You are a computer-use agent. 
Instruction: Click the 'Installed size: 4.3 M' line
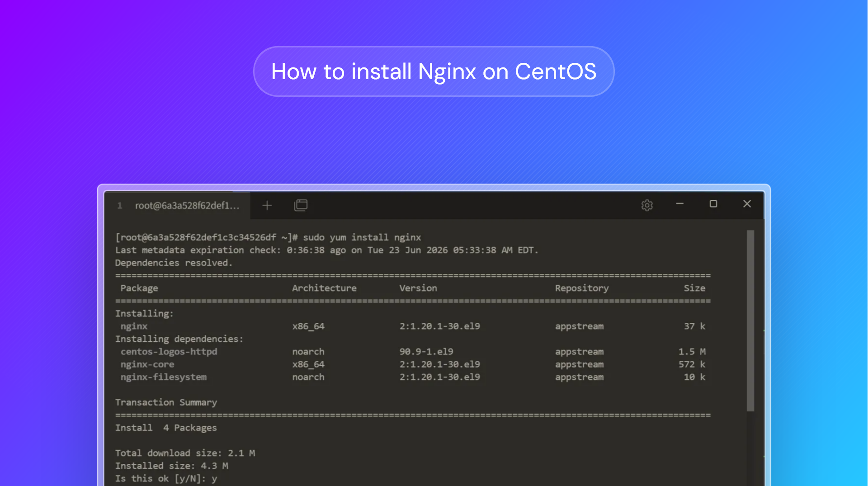[171, 466]
